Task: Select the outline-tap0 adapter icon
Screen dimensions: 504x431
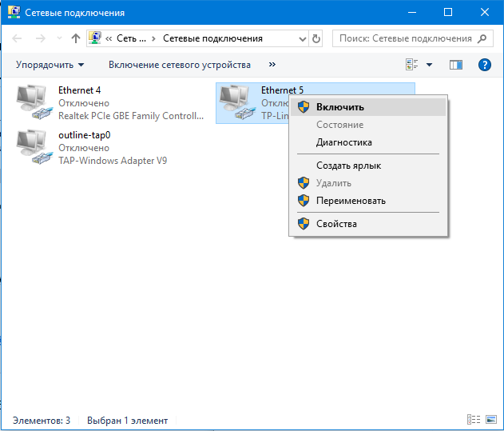Action: click(34, 147)
